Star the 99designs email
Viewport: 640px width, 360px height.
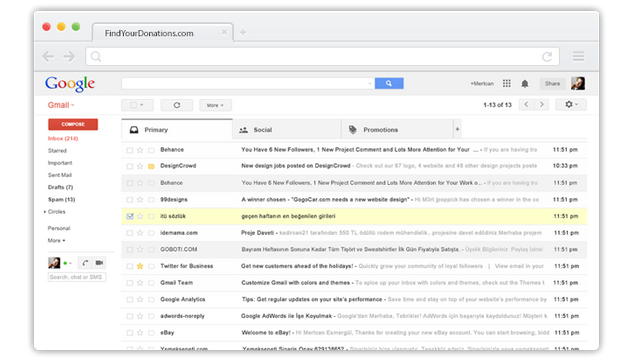point(140,200)
